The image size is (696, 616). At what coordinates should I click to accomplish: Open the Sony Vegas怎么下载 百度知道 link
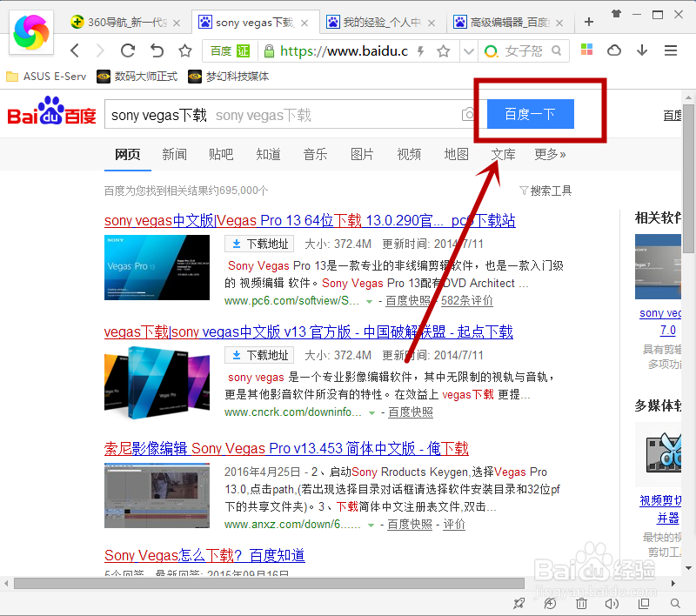[204, 556]
